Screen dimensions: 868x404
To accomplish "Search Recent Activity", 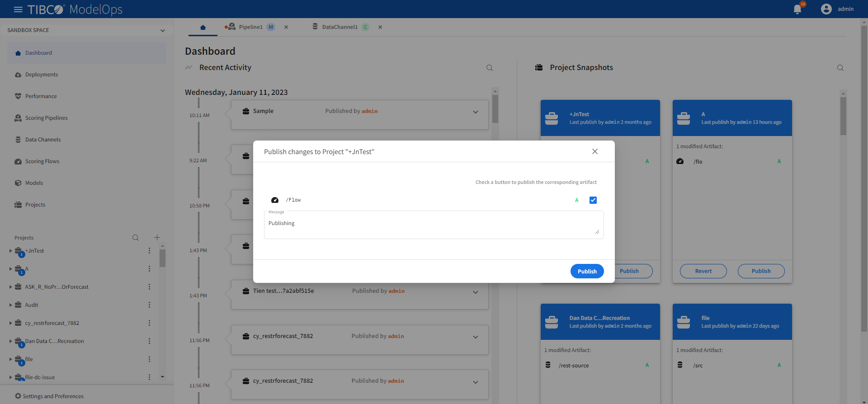I will (490, 68).
